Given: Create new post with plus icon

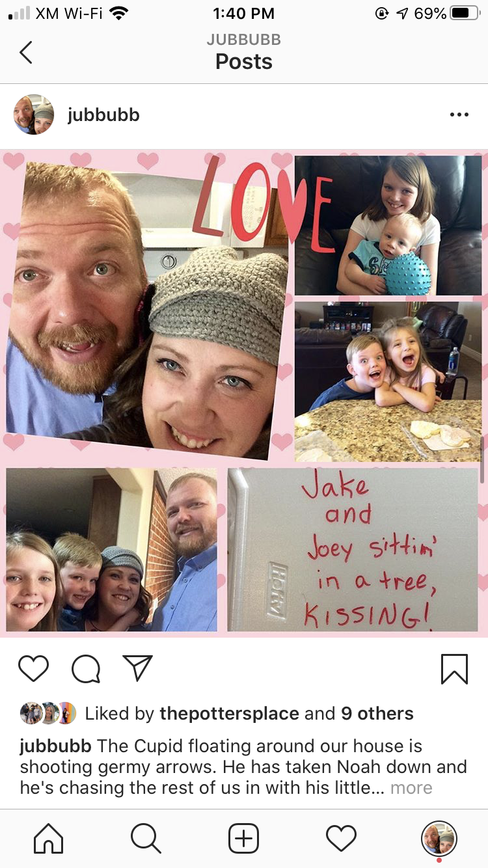Looking at the screenshot, I should (x=244, y=838).
